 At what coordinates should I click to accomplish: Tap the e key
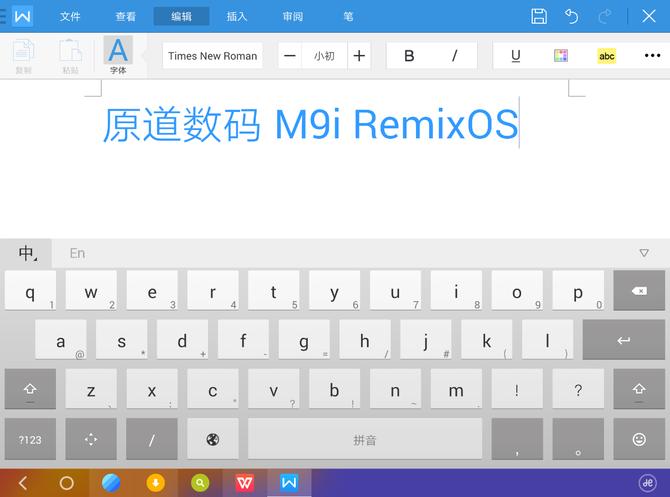tap(152, 291)
